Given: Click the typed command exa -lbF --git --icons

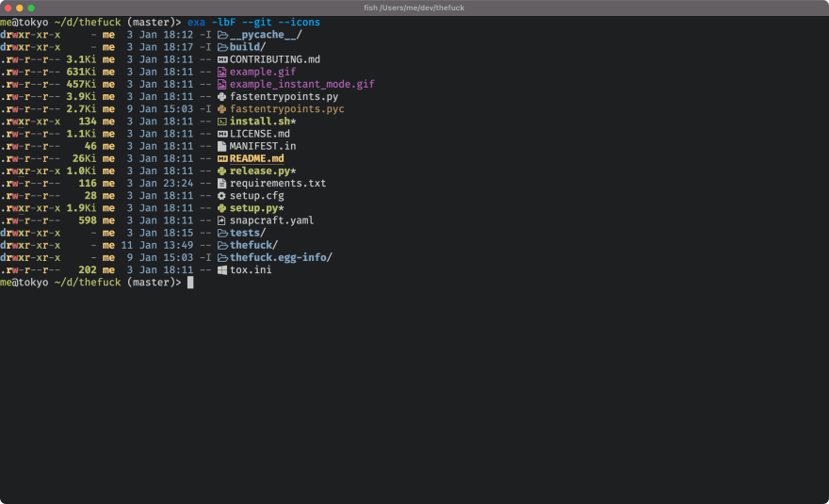Looking at the screenshot, I should click(253, 23).
